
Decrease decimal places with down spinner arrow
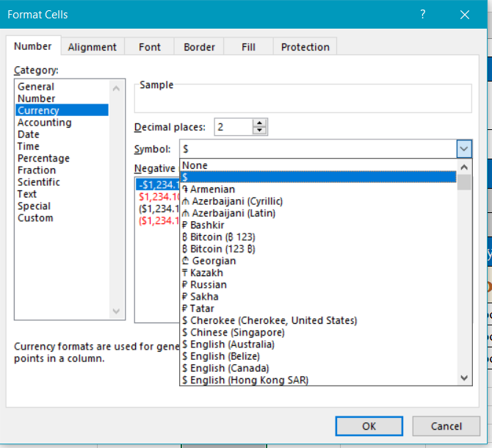pyautogui.click(x=261, y=131)
